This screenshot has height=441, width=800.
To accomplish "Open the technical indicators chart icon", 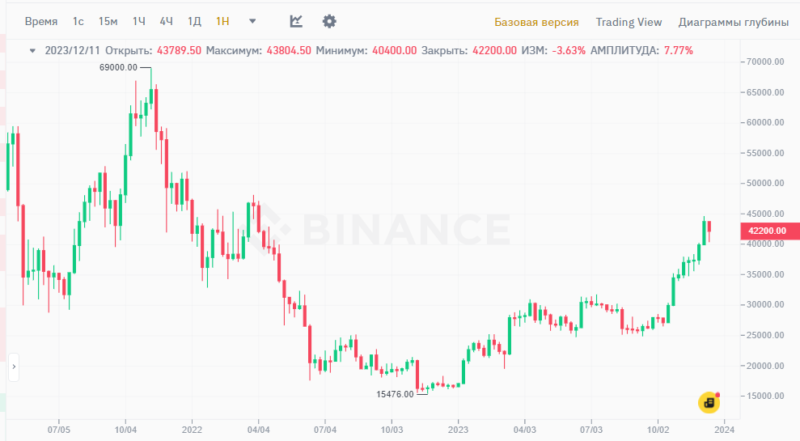I will (x=296, y=21).
